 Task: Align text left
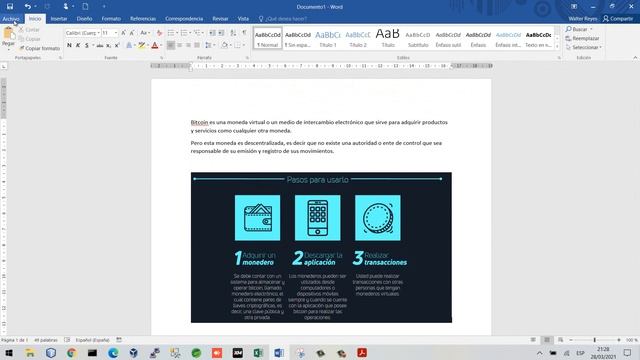coord(171,45)
